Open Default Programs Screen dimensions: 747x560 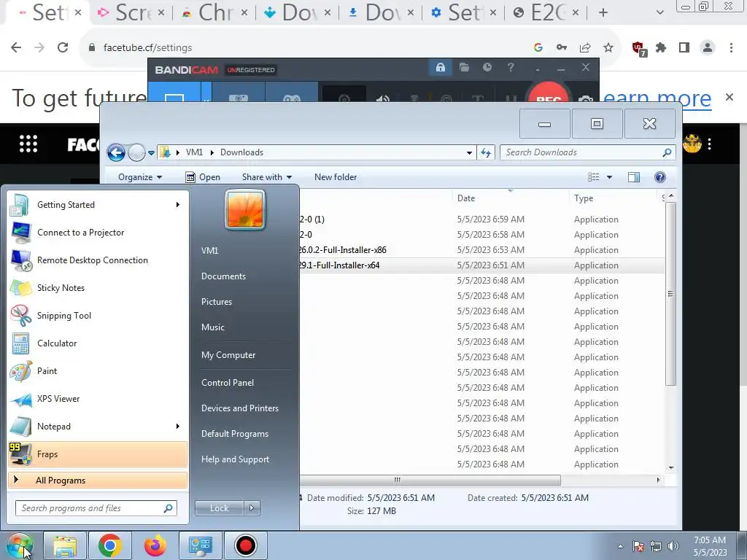234,434
